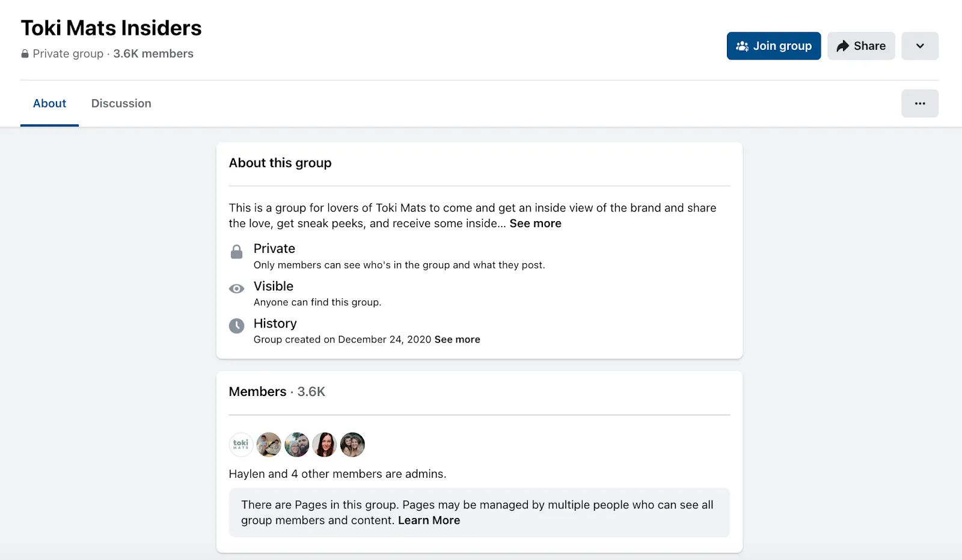
Task: Click the fourth admin avatar with dark hair
Action: point(324,445)
